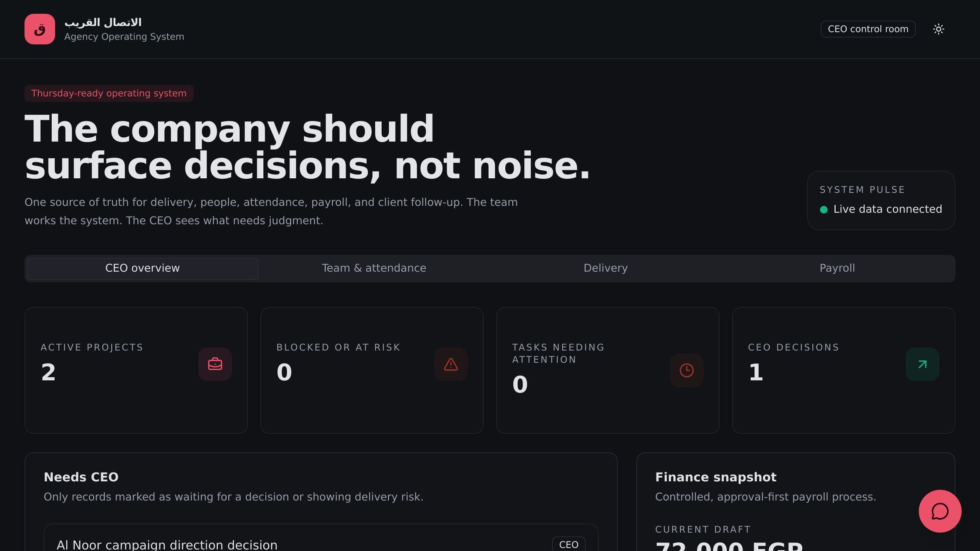This screenshot has width=980, height=551.
Task: Open the Delivery tab
Action: [606, 268]
